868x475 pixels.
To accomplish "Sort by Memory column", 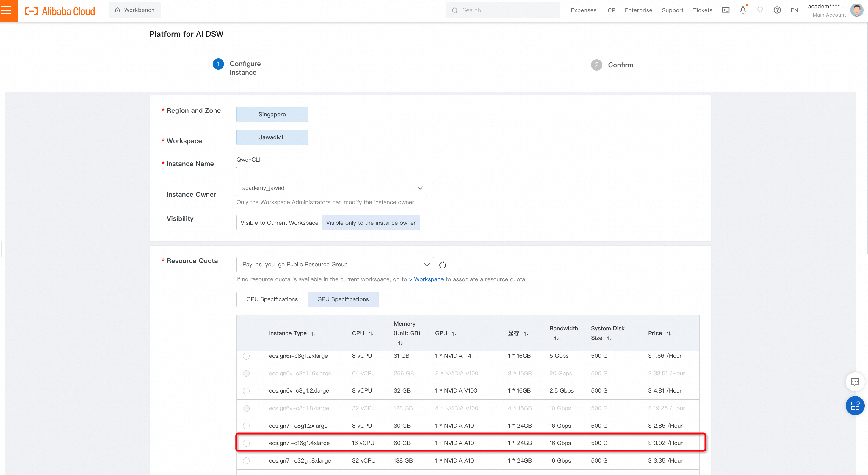I will 400,343.
